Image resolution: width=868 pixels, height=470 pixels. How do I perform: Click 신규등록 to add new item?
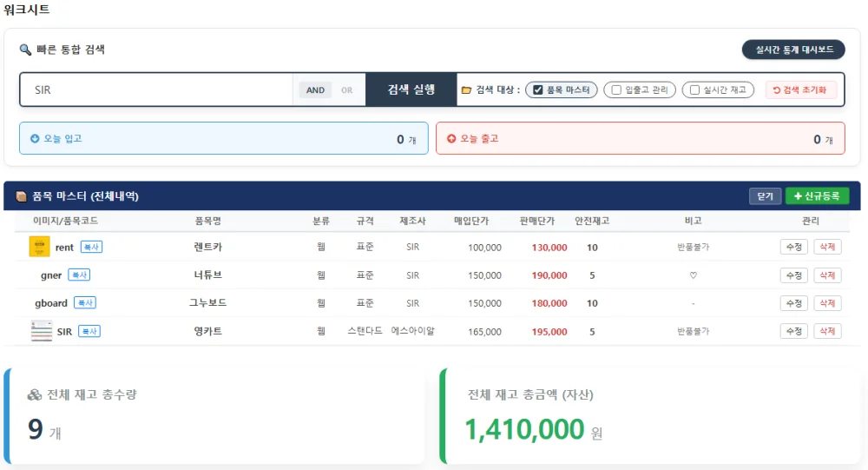pyautogui.click(x=817, y=196)
